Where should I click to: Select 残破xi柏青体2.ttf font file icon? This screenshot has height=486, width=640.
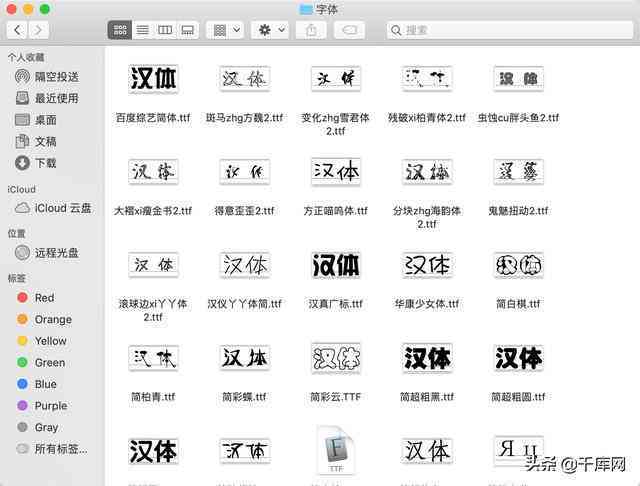pyautogui.click(x=427, y=78)
